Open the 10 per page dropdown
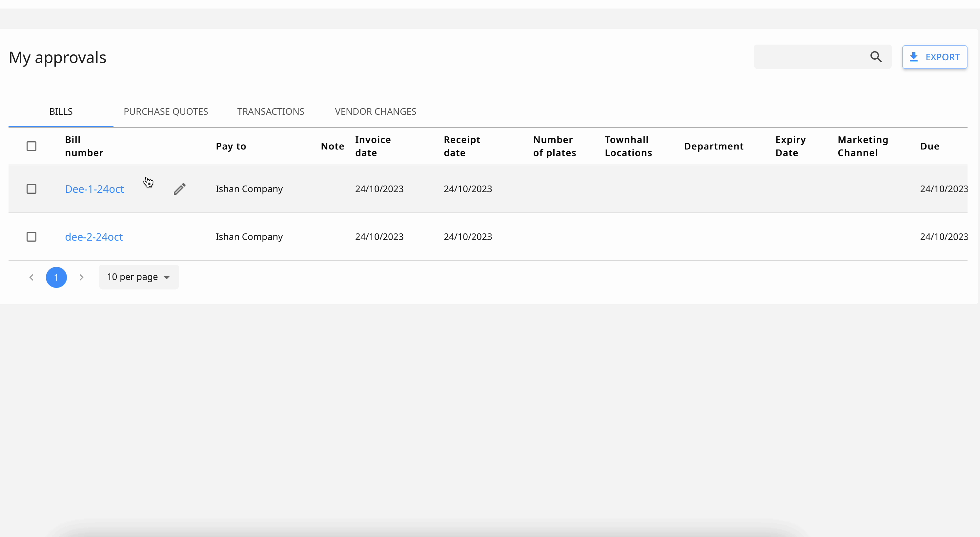The width and height of the screenshot is (980, 537). tap(138, 277)
